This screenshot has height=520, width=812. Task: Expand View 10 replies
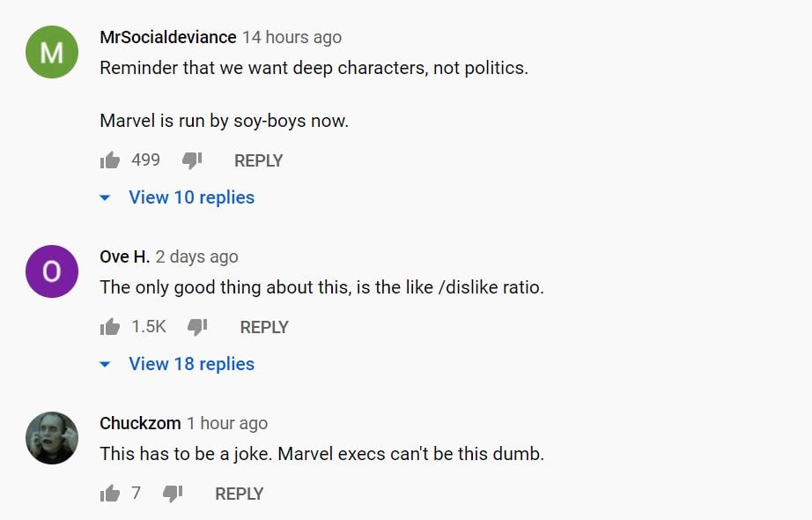[x=191, y=197]
